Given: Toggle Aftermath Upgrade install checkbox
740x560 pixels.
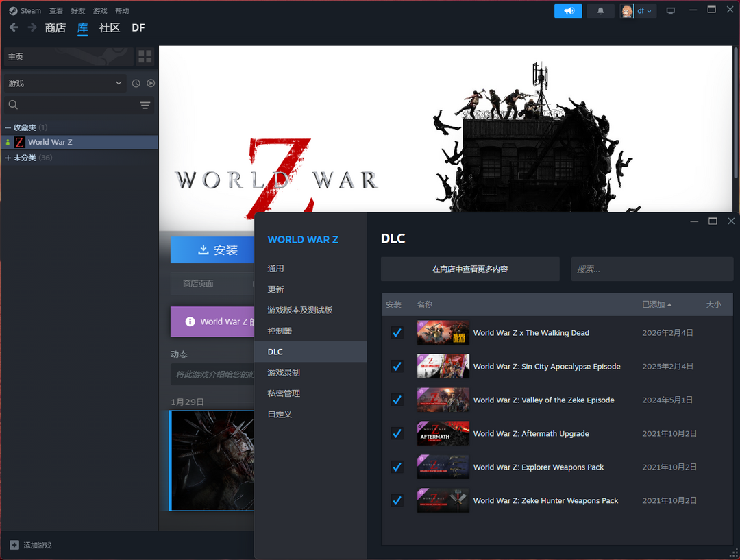Looking at the screenshot, I should [397, 433].
